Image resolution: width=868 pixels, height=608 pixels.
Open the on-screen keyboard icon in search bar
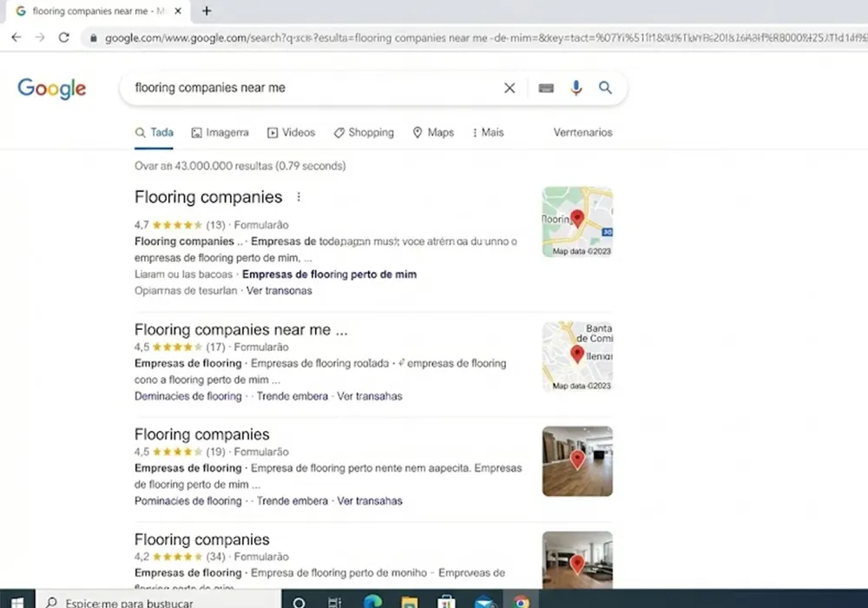click(546, 88)
